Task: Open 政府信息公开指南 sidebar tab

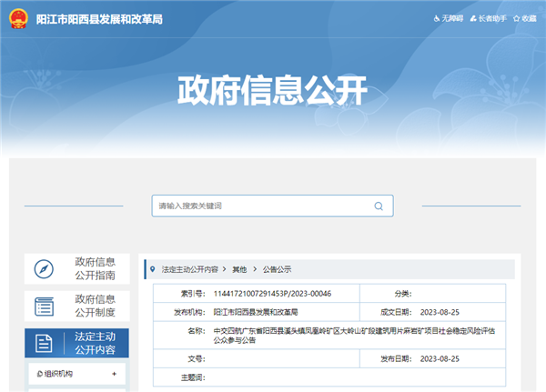Action: click(95, 269)
